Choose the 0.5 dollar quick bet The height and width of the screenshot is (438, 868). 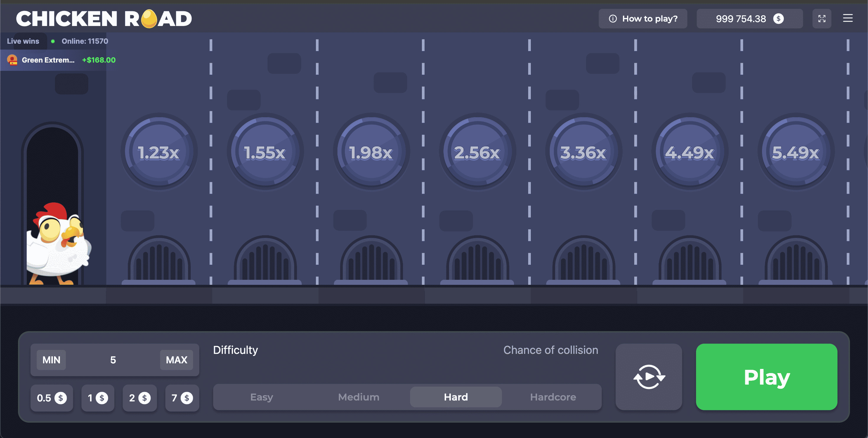pyautogui.click(x=52, y=398)
